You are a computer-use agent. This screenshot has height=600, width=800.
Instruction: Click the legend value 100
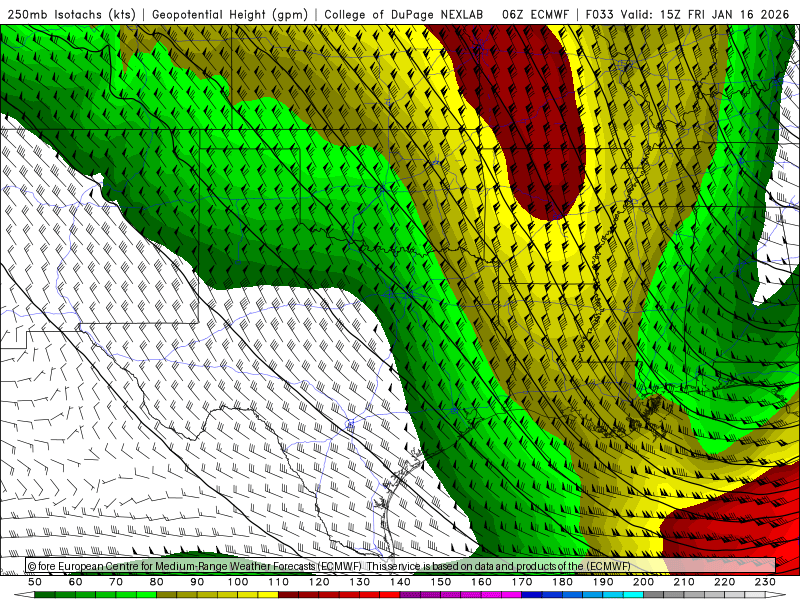pos(238,582)
